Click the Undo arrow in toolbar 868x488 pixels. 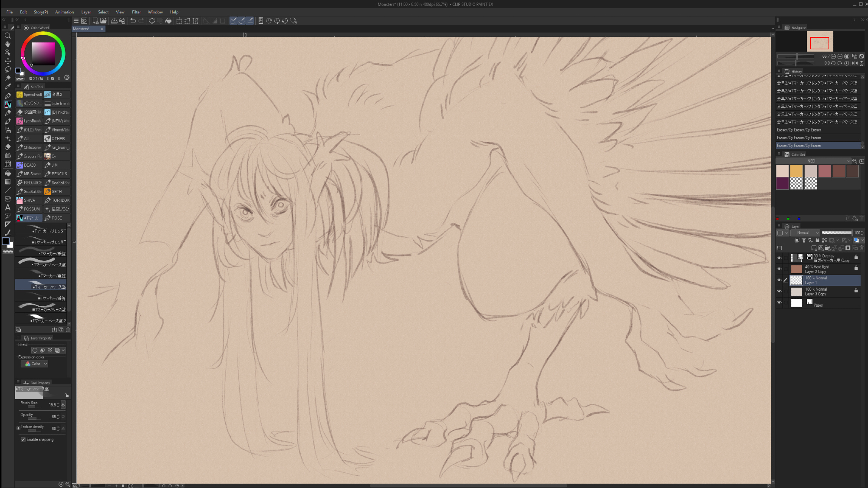pyautogui.click(x=133, y=21)
